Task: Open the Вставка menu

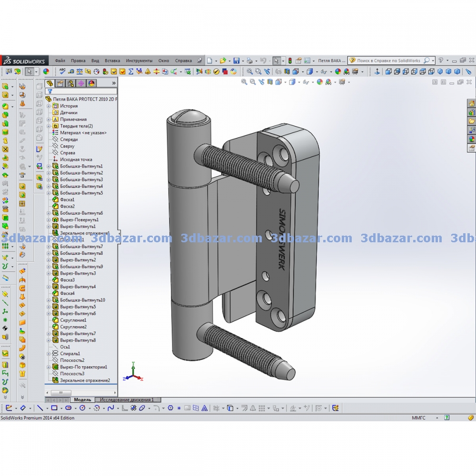Action: [x=112, y=61]
